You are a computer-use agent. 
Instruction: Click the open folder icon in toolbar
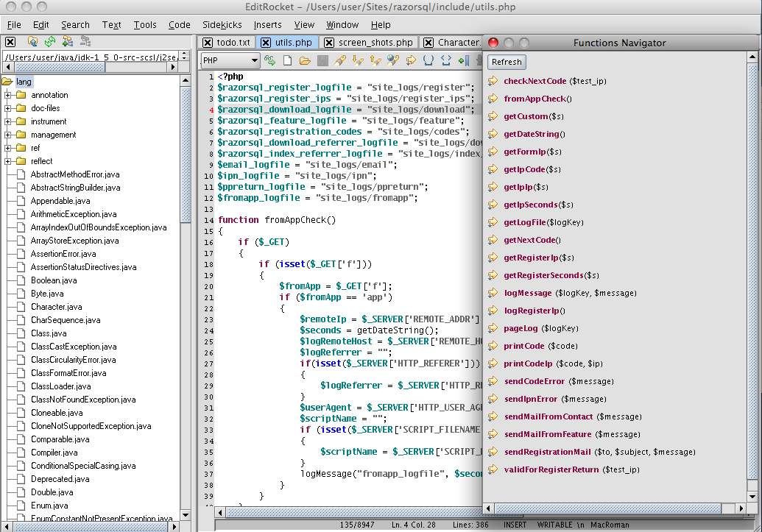tap(304, 60)
